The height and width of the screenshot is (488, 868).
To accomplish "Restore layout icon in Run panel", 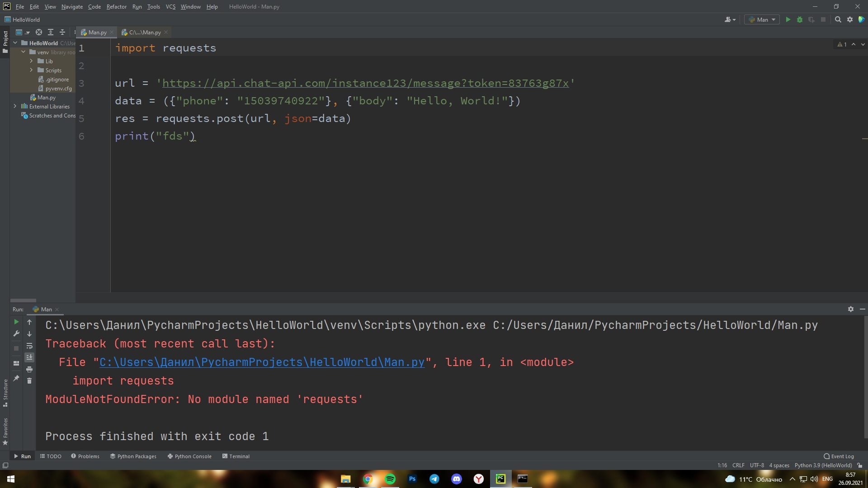I will [16, 363].
